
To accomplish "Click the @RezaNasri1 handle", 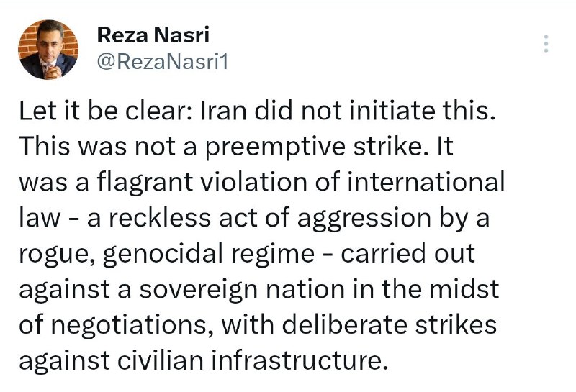I will pos(163,62).
